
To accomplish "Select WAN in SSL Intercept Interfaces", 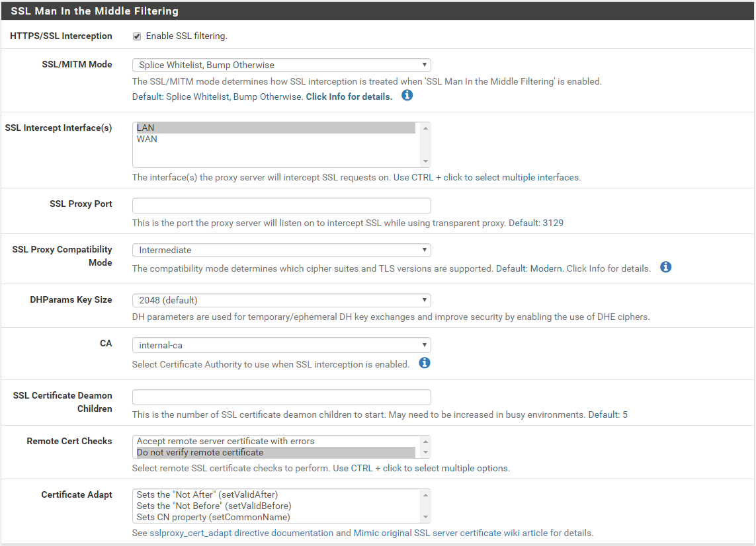I will point(275,139).
